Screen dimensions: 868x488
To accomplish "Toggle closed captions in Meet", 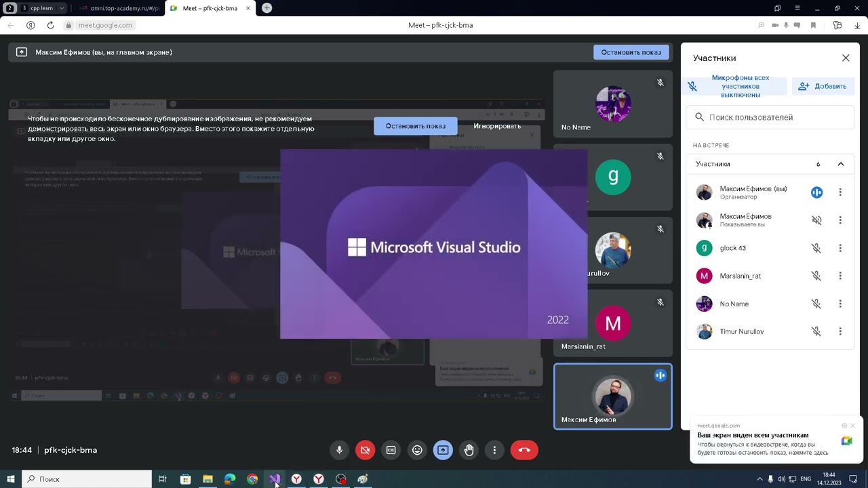I will (x=391, y=450).
